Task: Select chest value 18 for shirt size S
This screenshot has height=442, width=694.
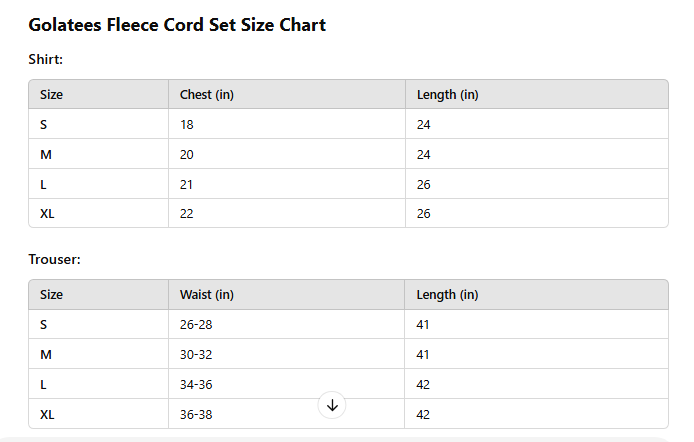Action: pyautogui.click(x=187, y=125)
